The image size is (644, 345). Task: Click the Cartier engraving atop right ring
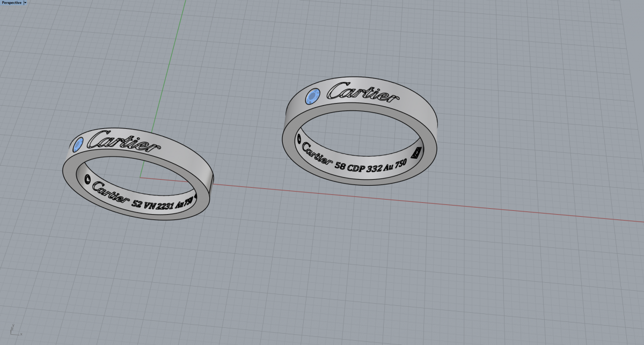(x=363, y=92)
